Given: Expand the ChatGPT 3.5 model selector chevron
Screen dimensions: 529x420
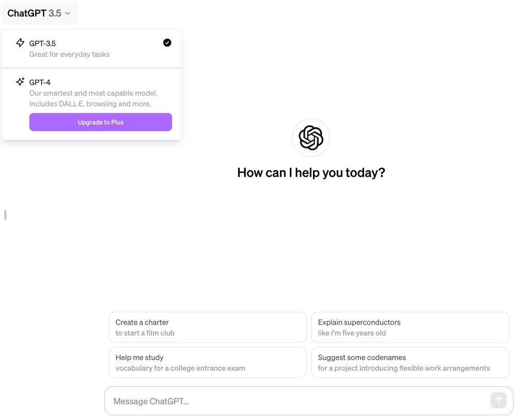Looking at the screenshot, I should [x=68, y=13].
